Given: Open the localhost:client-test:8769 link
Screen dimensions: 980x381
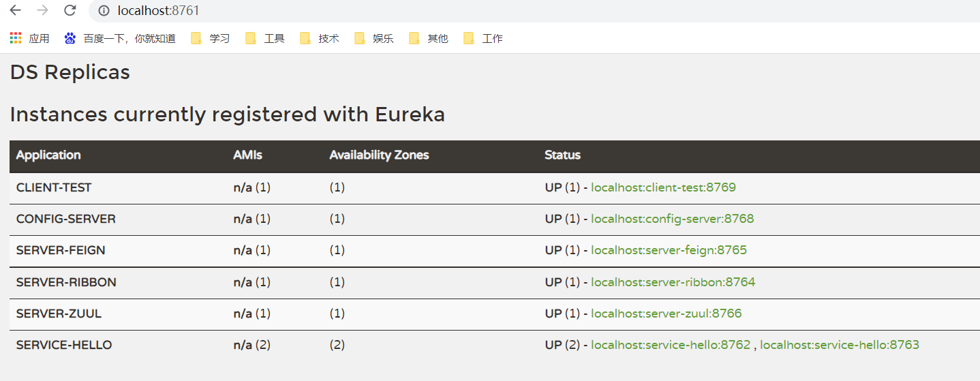Looking at the screenshot, I should point(663,187).
